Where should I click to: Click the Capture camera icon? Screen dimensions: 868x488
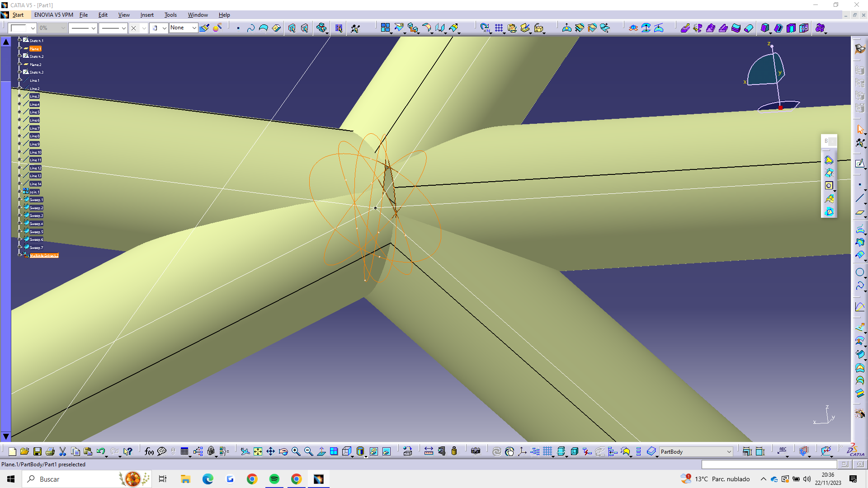click(x=476, y=451)
